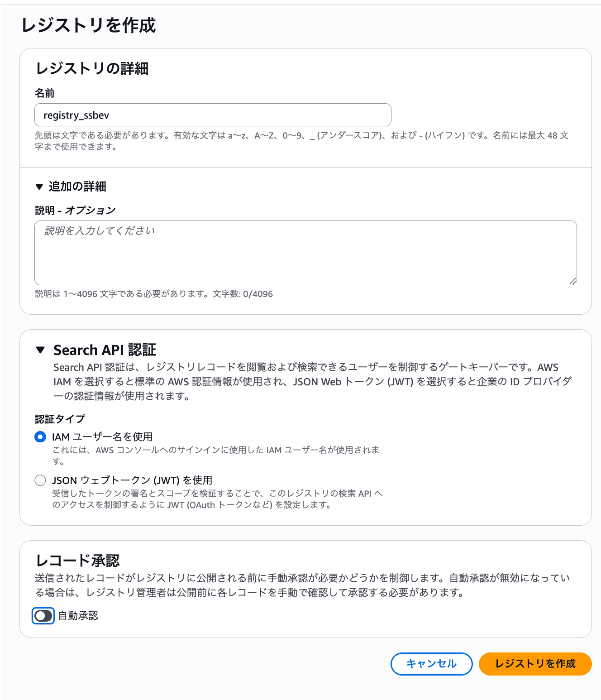Focus the 名前 field containing registry_ssbev
The image size is (601, 700).
tap(213, 115)
